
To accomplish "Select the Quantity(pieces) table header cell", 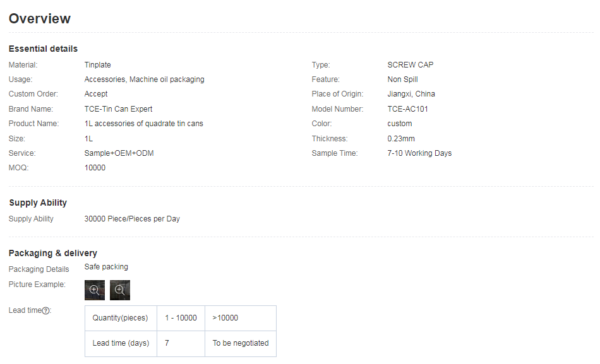I will (x=121, y=318).
